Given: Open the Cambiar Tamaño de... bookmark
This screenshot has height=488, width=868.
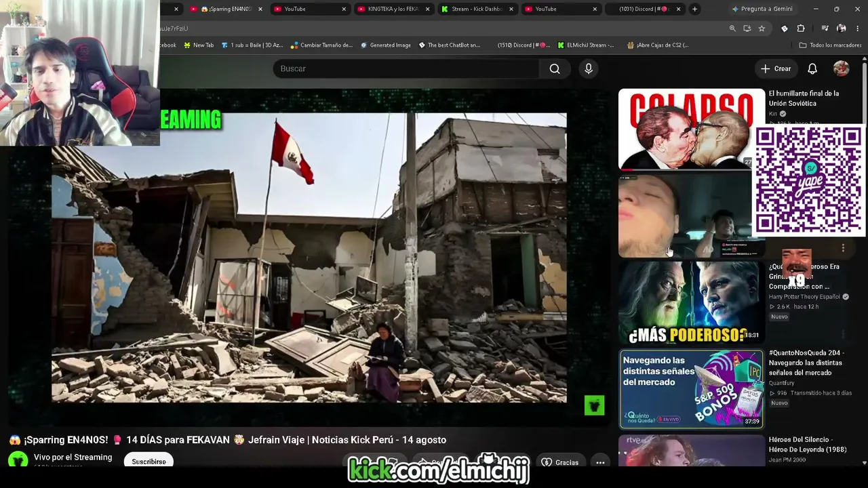Looking at the screenshot, I should click(x=321, y=45).
